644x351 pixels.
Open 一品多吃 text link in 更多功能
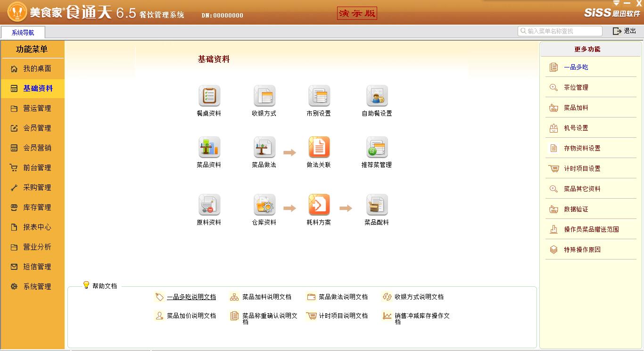pyautogui.click(x=576, y=67)
